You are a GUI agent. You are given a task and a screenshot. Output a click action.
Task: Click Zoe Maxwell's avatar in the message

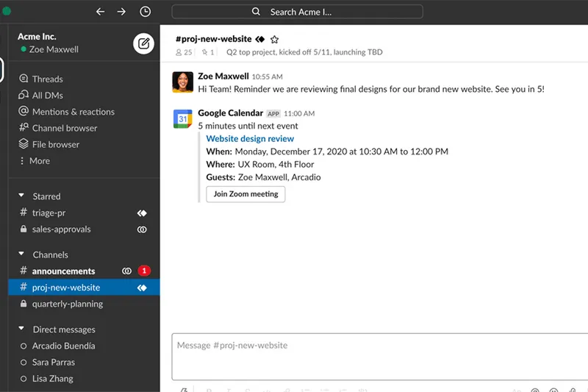pyautogui.click(x=182, y=82)
